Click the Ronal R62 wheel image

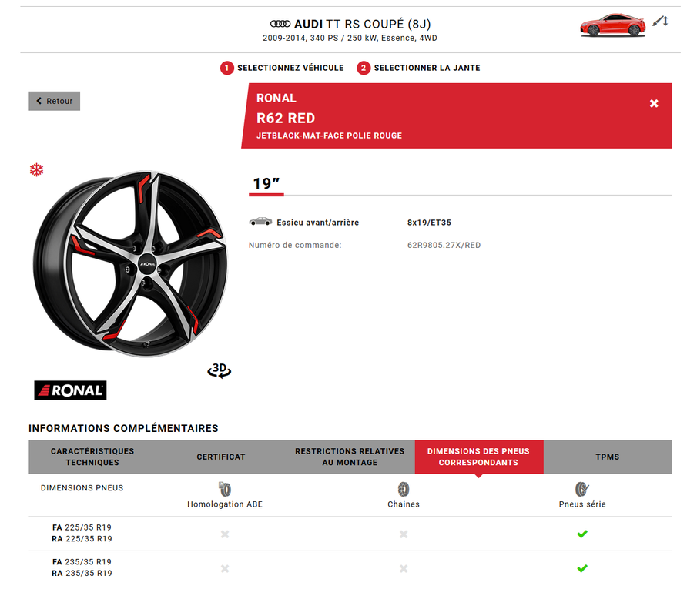pyautogui.click(x=129, y=263)
